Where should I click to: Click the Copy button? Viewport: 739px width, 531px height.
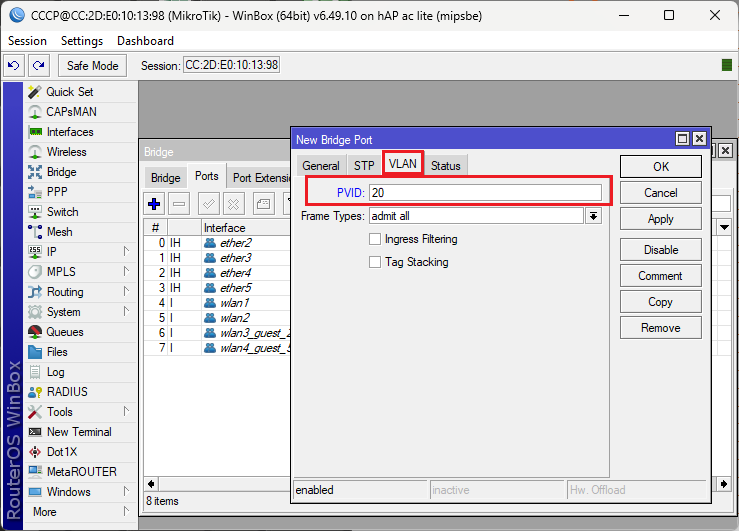[661, 302]
